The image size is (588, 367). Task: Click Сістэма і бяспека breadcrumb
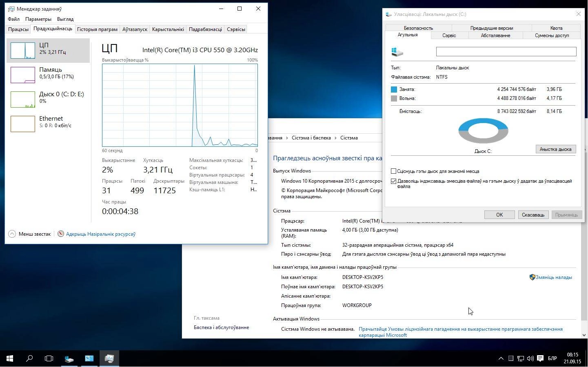click(311, 138)
